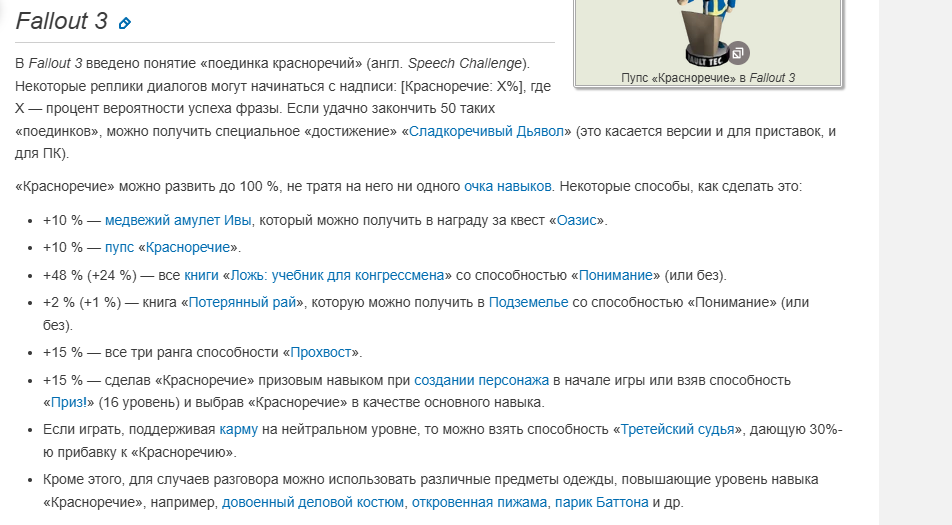Go to the «Оазис» quest page
Screen dimensions: 952x525
click(x=577, y=220)
